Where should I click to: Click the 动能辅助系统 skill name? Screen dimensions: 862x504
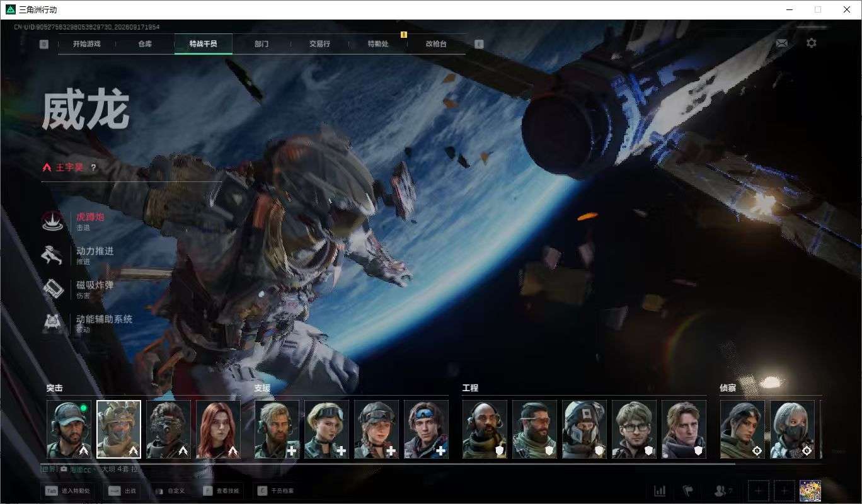coord(105,319)
